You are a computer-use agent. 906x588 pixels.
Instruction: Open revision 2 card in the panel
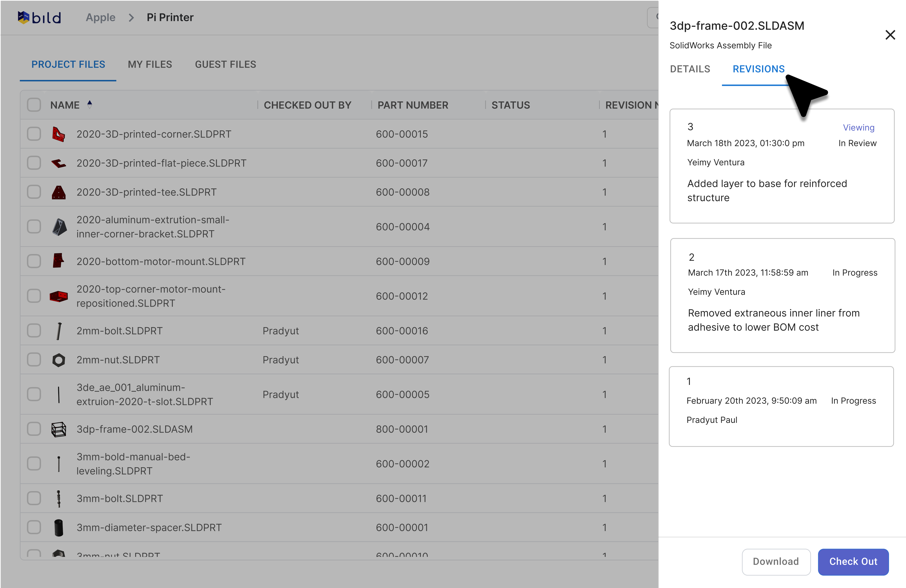pyautogui.click(x=782, y=295)
